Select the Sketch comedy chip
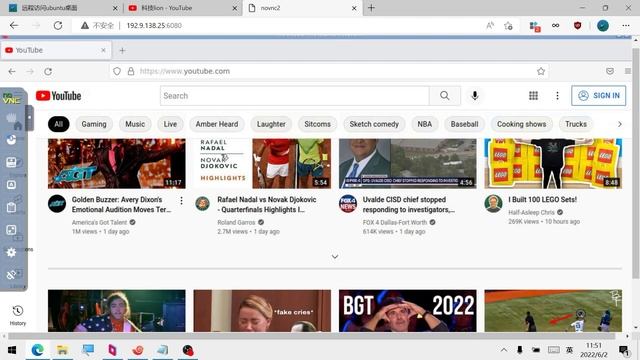 coord(374,124)
